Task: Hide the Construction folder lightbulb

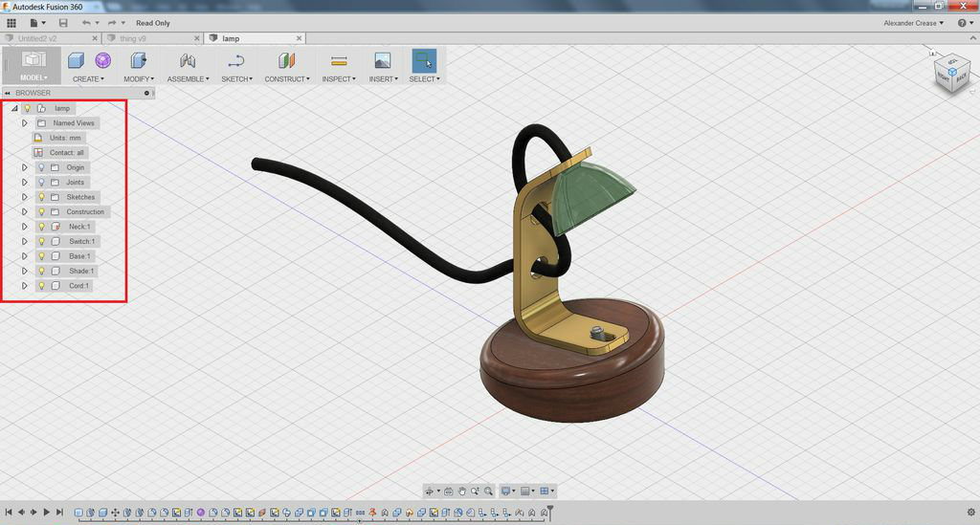Action: point(42,212)
